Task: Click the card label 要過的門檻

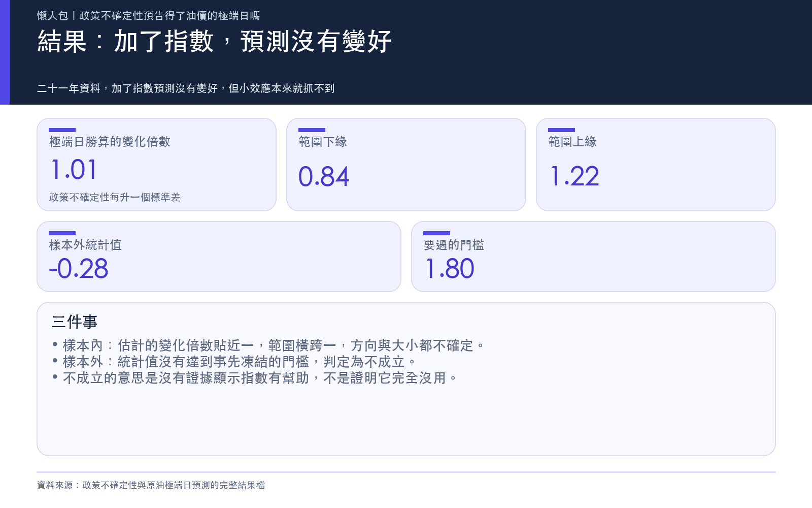Action: pos(454,245)
